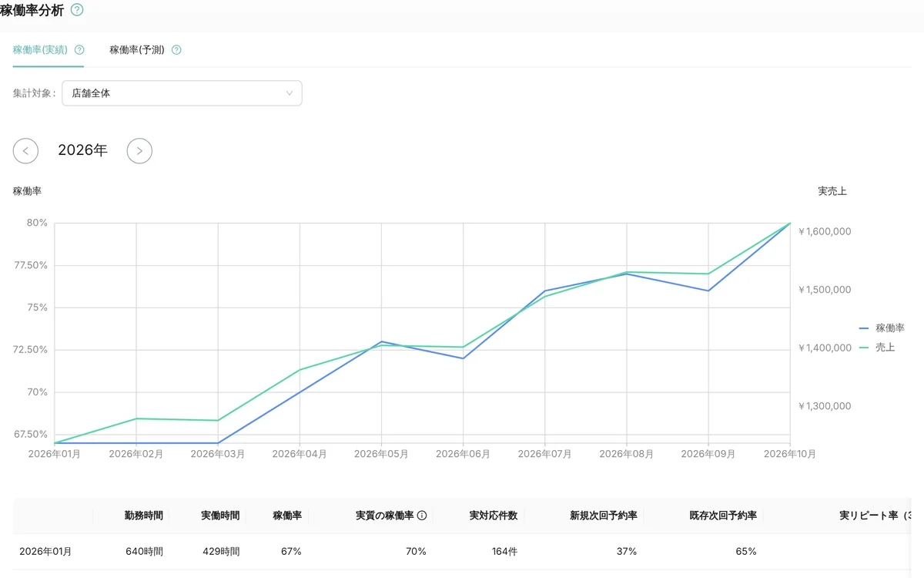
Task: Click the 2026年 year label
Action: point(82,151)
